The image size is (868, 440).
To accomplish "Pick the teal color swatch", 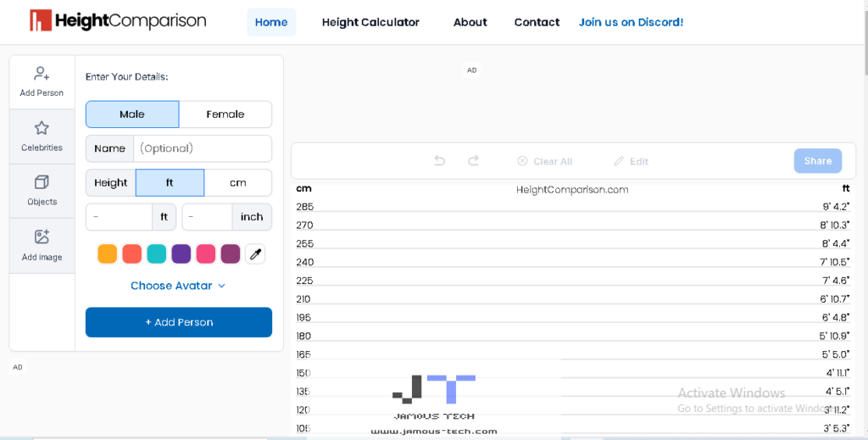I will pos(157,254).
